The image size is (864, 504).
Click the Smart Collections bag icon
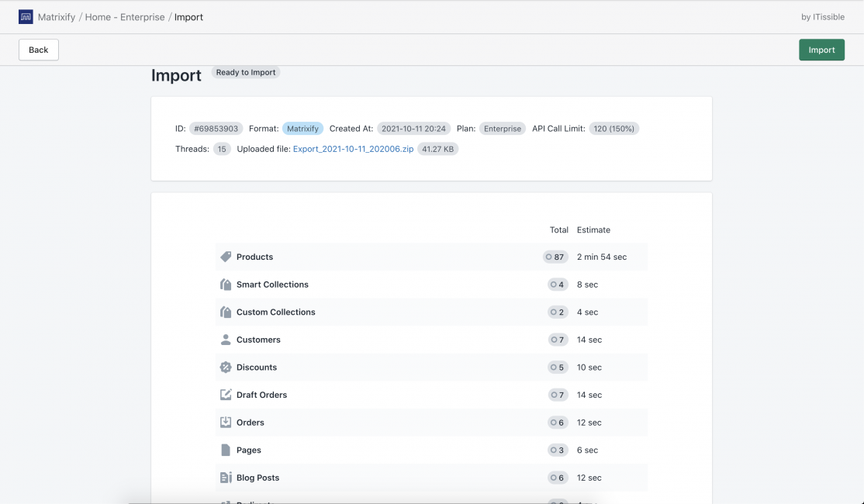click(225, 284)
